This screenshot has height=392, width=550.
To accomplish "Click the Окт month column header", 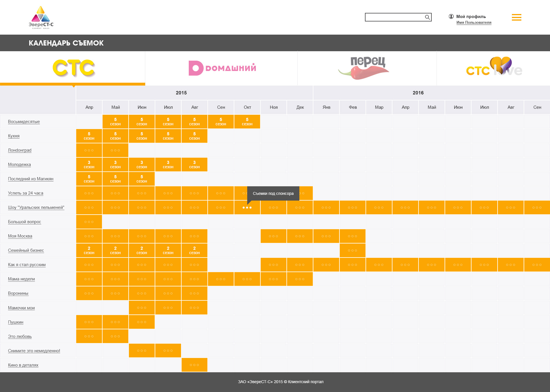I will 247,107.
